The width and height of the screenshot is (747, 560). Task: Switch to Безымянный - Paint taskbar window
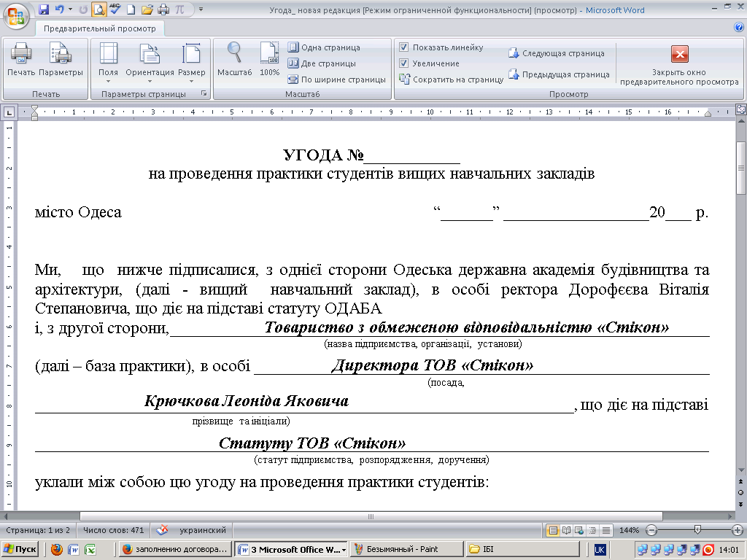tap(407, 549)
